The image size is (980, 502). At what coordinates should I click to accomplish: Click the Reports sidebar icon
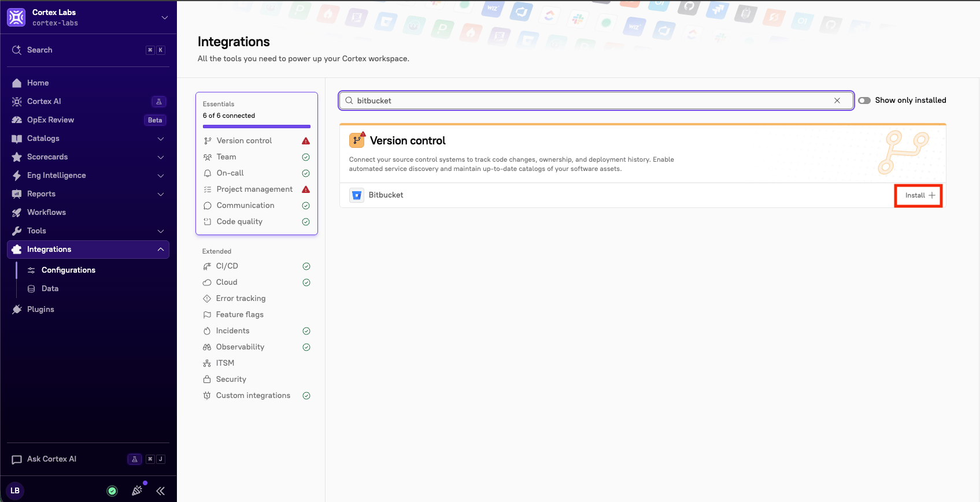pyautogui.click(x=17, y=194)
